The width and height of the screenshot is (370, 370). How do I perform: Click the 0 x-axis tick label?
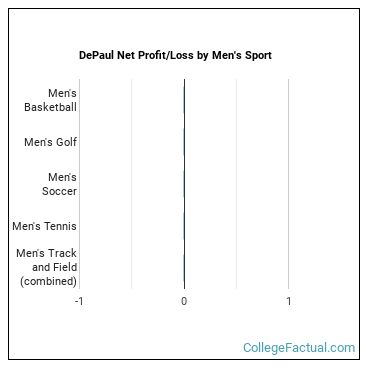point(184,301)
